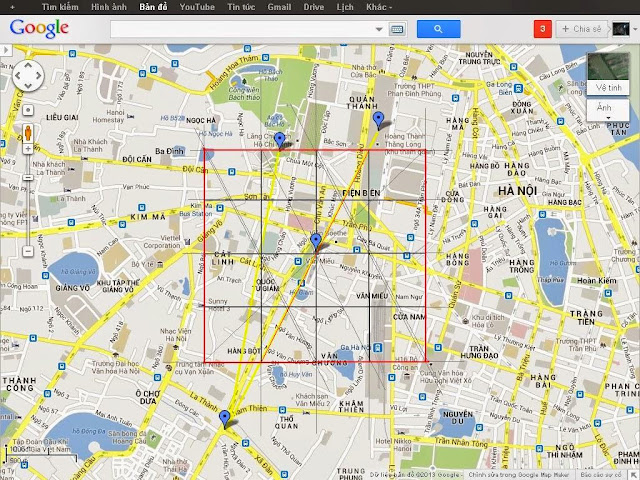This screenshot has width=640, height=480.
Task: Click the Hồ Giảng Võ lake label
Action: click(x=78, y=271)
